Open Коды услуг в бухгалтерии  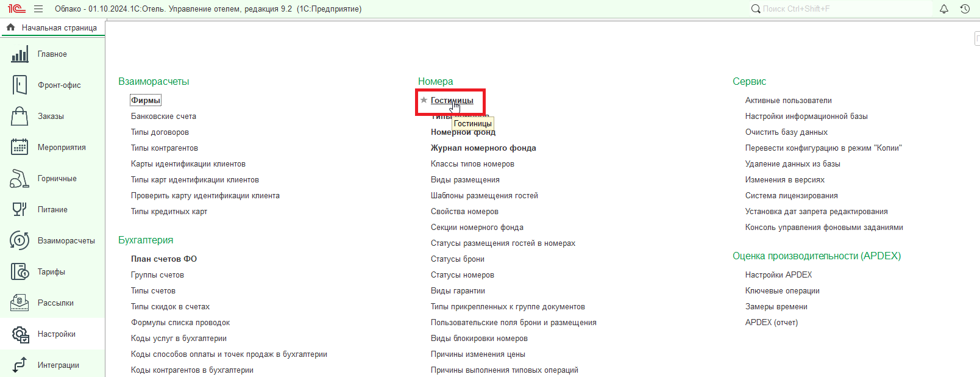(179, 339)
